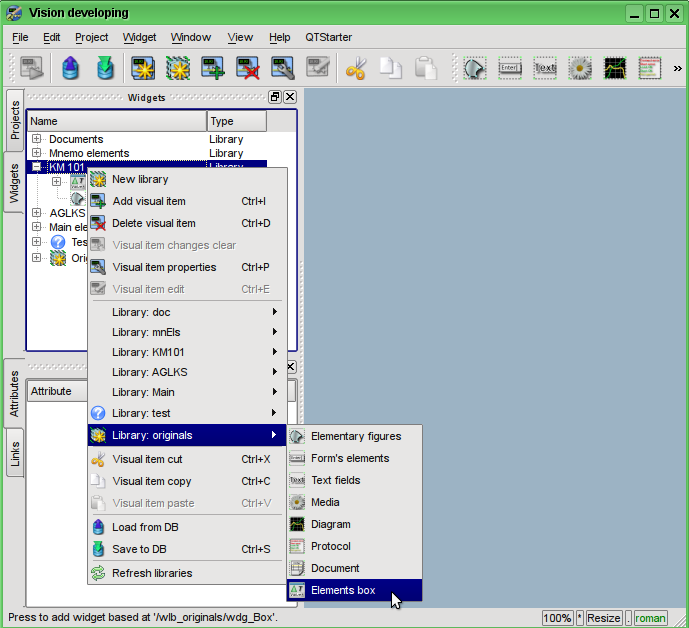Viewport: 689px width, 628px height.
Task: Click the Save to DB toolbar icon
Action: pyautogui.click(x=105, y=69)
